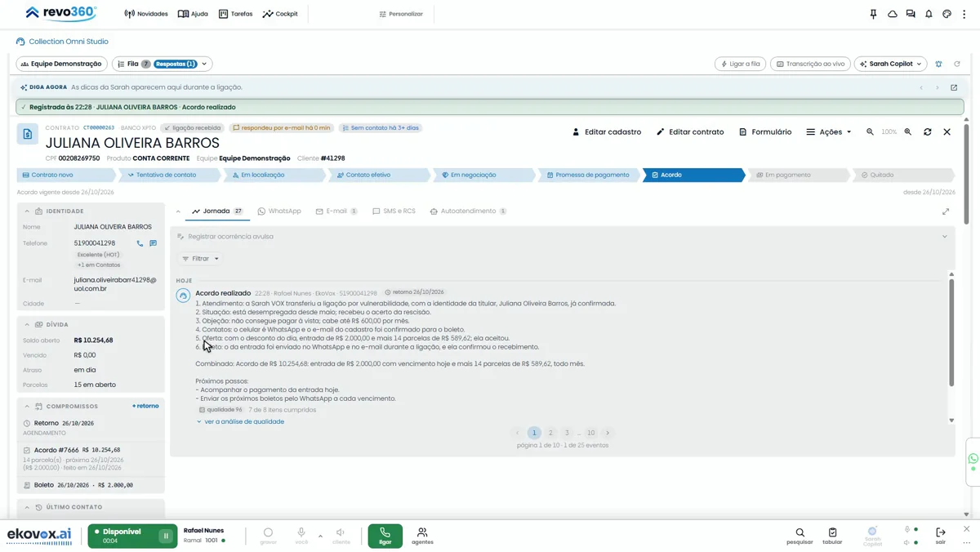Click next page arrow in pagination
Viewport: 980px width, 552px height.
[608, 433]
